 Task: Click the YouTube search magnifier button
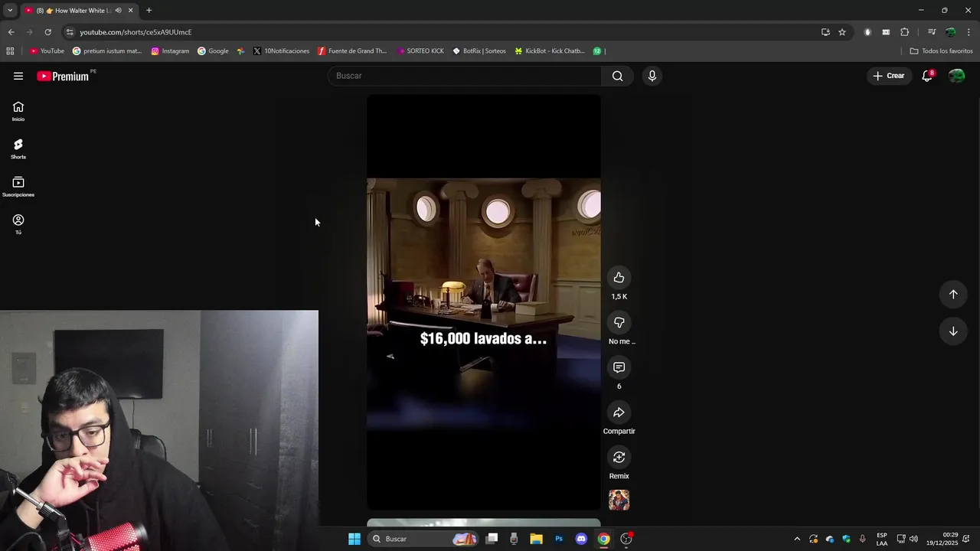[618, 76]
